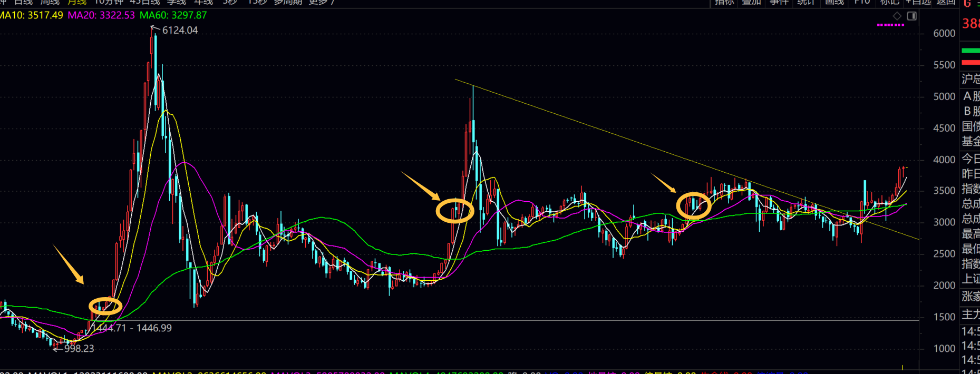Image resolution: width=980 pixels, height=374 pixels.
Task: Click the leftmost orange arrow annotation
Action: click(69, 264)
